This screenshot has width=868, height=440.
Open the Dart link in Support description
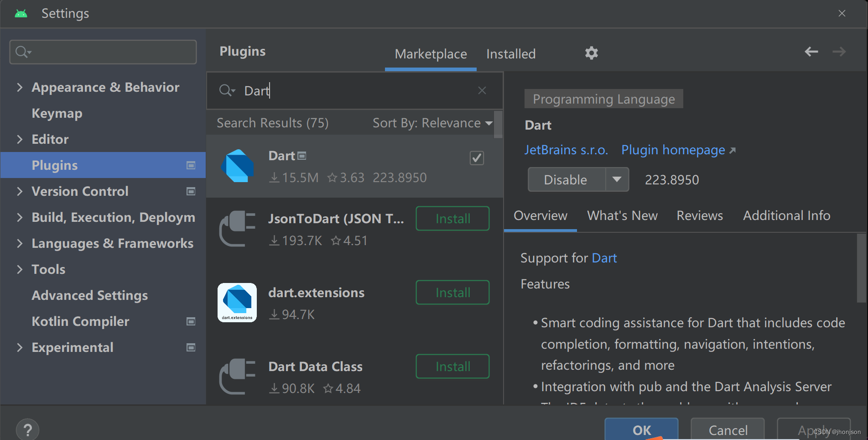coord(604,258)
